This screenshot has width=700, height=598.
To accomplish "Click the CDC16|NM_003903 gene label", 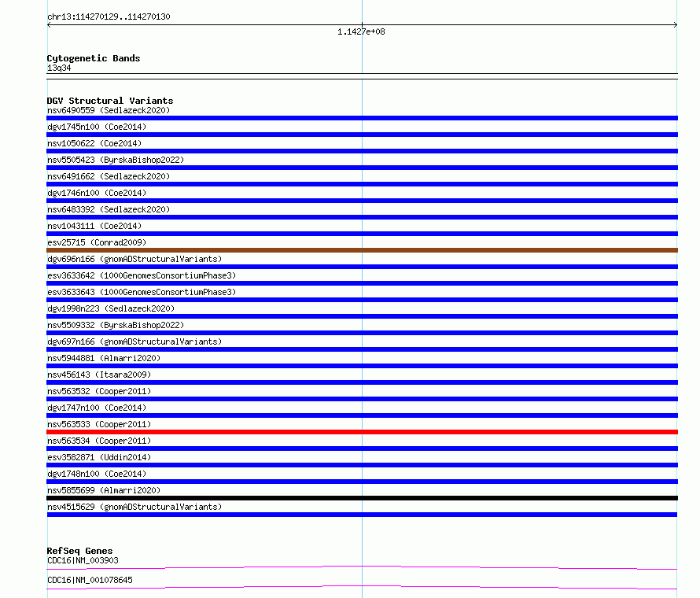I will click(x=83, y=560).
